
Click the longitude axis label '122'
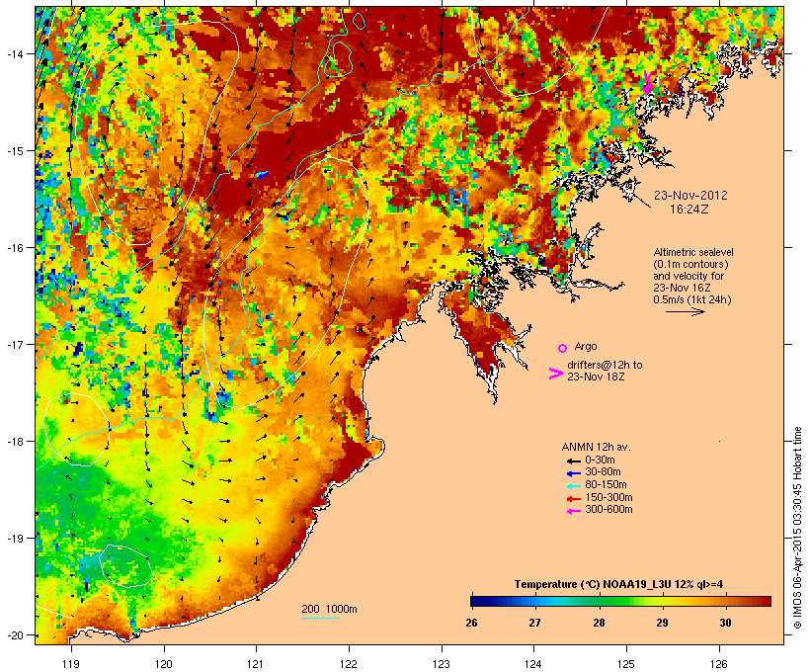point(349,664)
